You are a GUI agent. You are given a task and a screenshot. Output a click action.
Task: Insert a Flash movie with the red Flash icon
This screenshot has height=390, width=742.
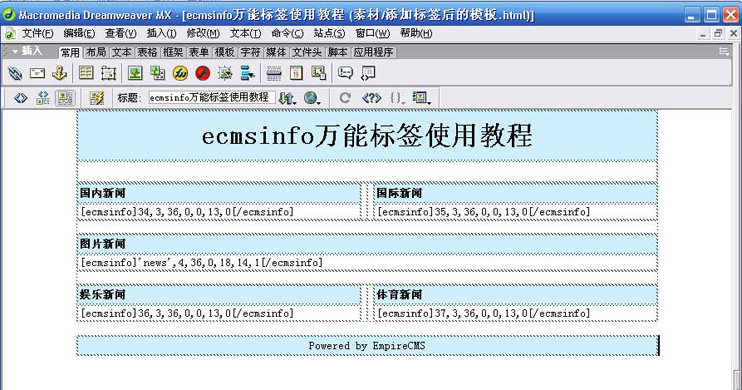click(203, 73)
